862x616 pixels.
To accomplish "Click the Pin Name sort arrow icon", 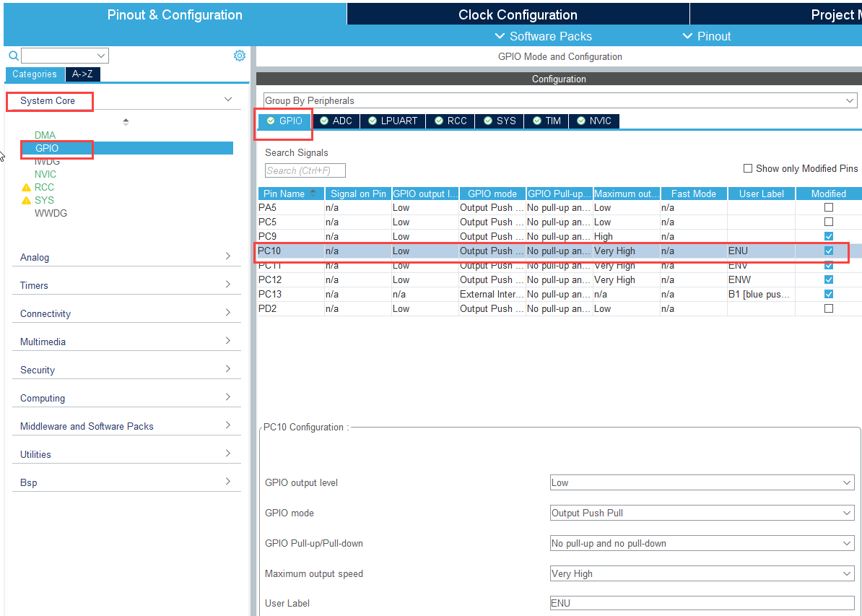I will pyautogui.click(x=313, y=193).
